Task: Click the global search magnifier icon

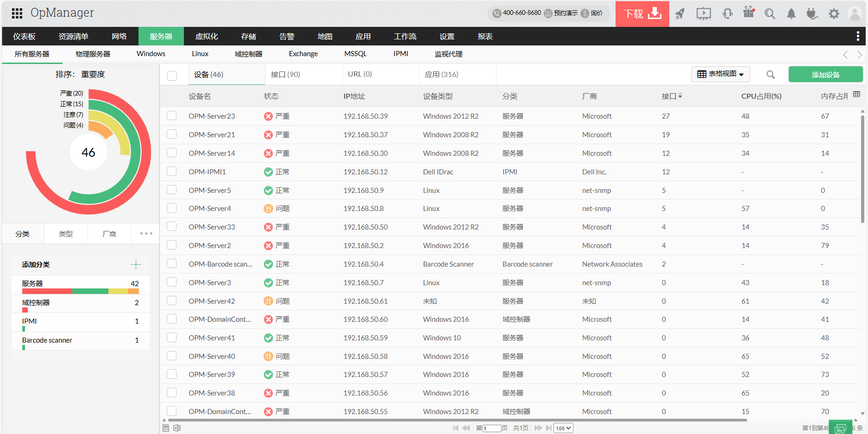Action: pos(770,14)
